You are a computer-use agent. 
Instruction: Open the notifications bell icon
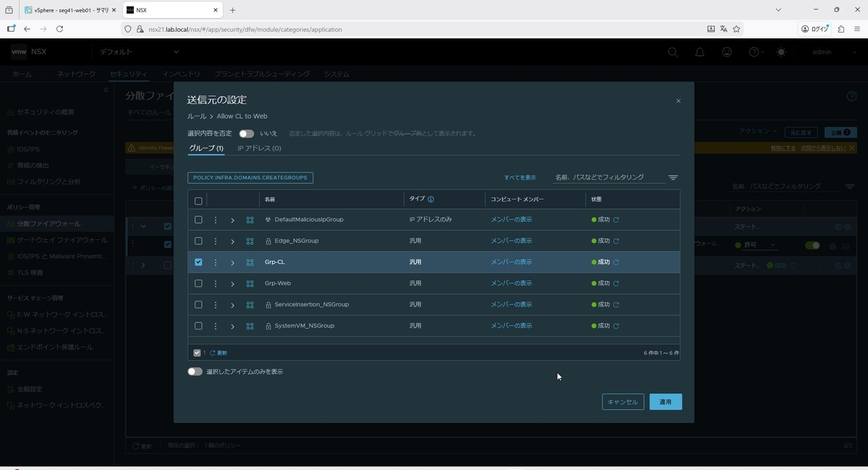point(700,52)
